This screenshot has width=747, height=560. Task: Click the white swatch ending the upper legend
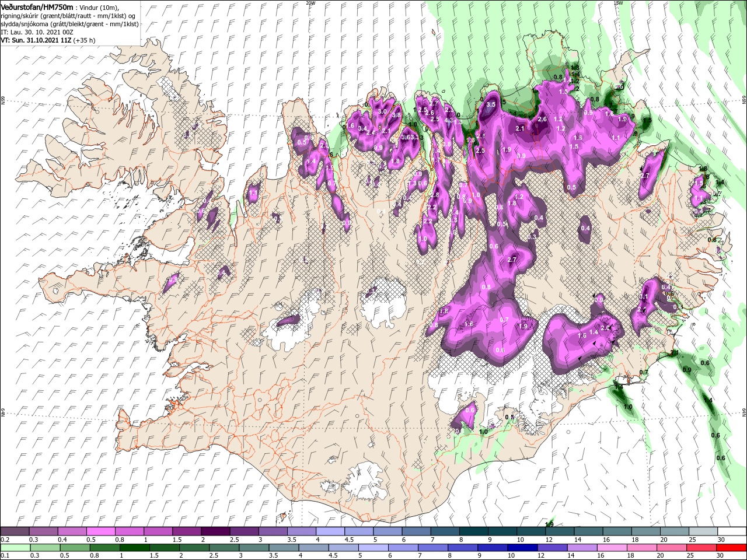click(731, 531)
